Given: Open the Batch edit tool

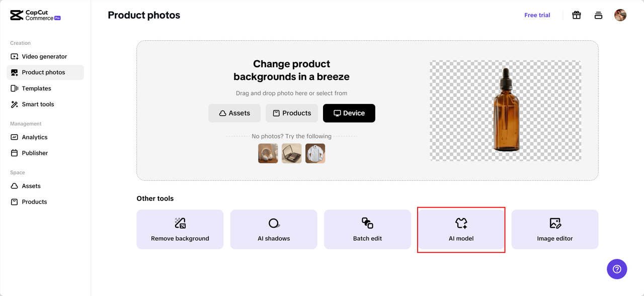Looking at the screenshot, I should click(x=367, y=229).
